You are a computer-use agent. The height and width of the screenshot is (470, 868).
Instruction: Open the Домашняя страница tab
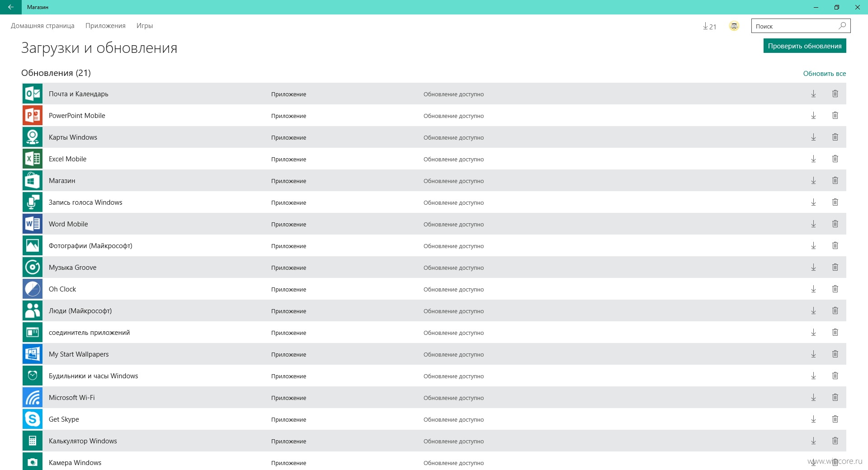(x=42, y=26)
